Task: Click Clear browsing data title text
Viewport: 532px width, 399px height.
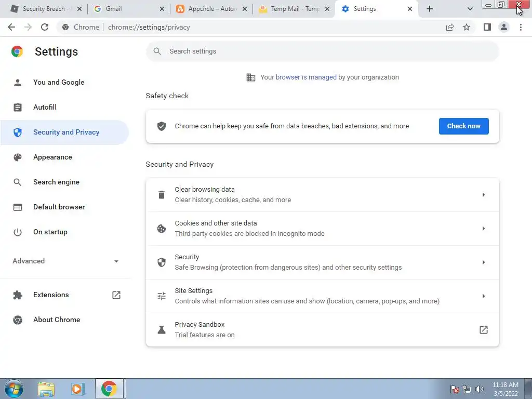Action: tap(205, 189)
